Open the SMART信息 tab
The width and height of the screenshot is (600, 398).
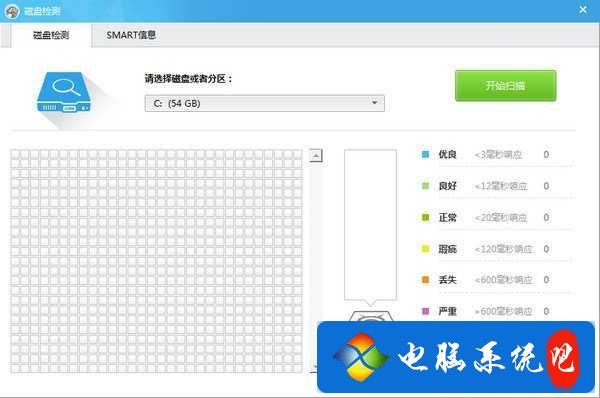(131, 35)
